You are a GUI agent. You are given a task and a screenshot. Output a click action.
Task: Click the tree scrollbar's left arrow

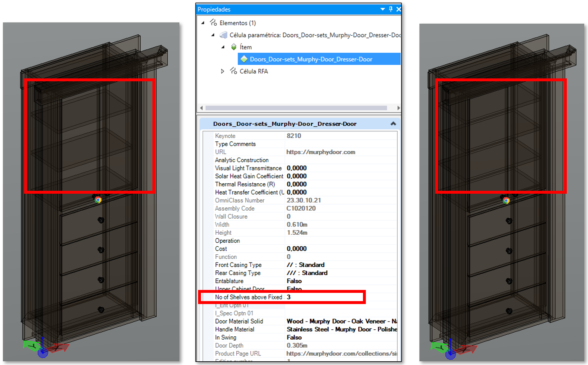(201, 108)
